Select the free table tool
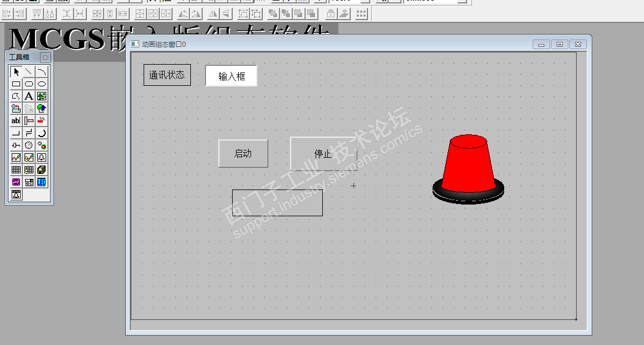The height and width of the screenshot is (345, 644). (x=16, y=170)
